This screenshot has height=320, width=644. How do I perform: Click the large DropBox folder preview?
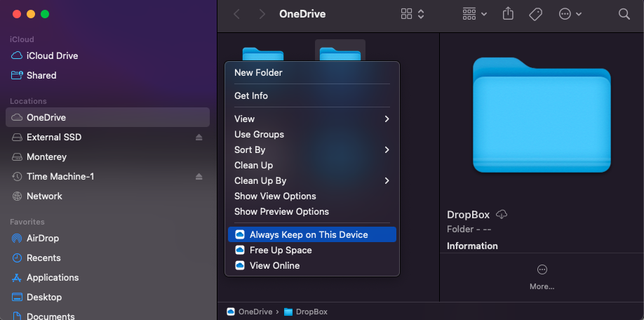pos(542,115)
